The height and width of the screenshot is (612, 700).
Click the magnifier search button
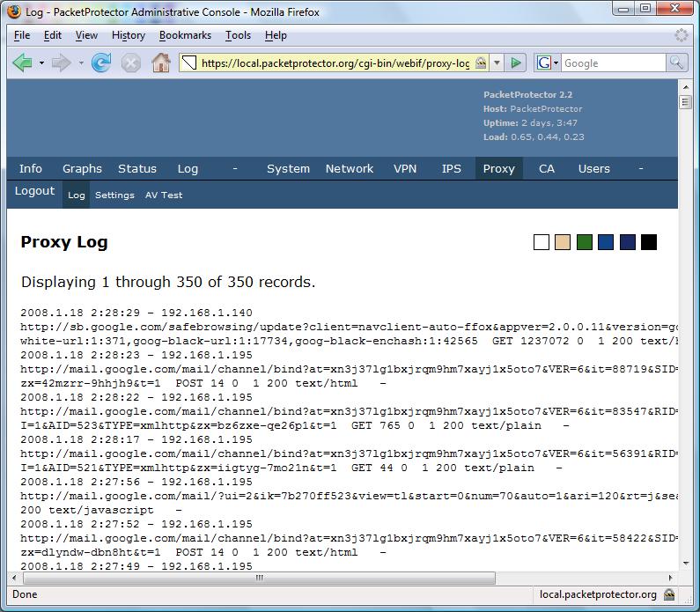tap(676, 63)
